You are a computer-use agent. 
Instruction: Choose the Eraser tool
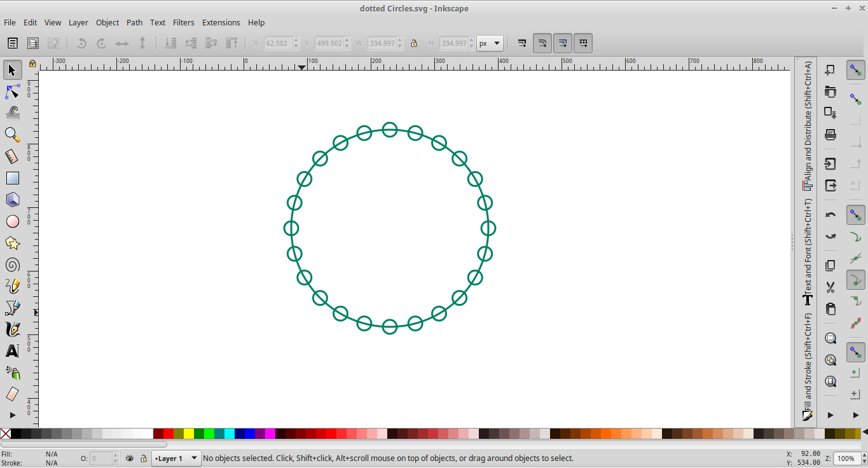12,394
